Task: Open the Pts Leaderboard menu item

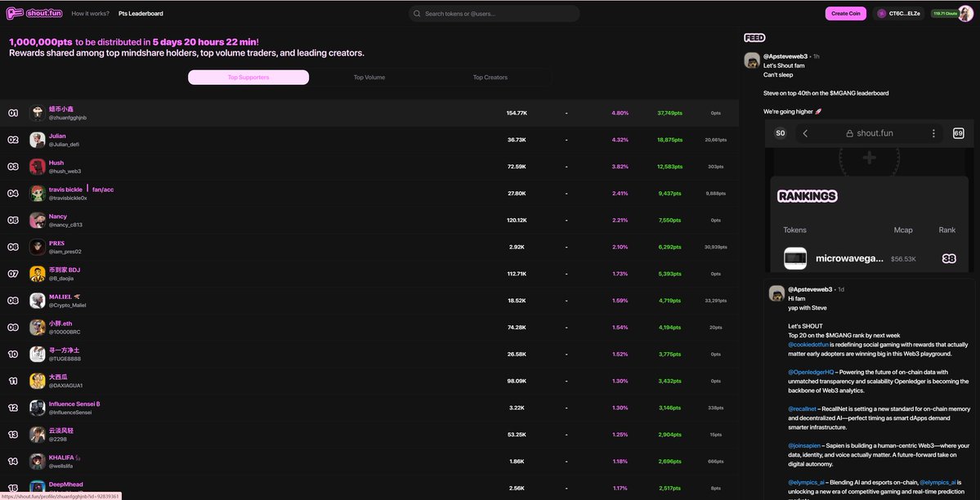Action: click(141, 13)
